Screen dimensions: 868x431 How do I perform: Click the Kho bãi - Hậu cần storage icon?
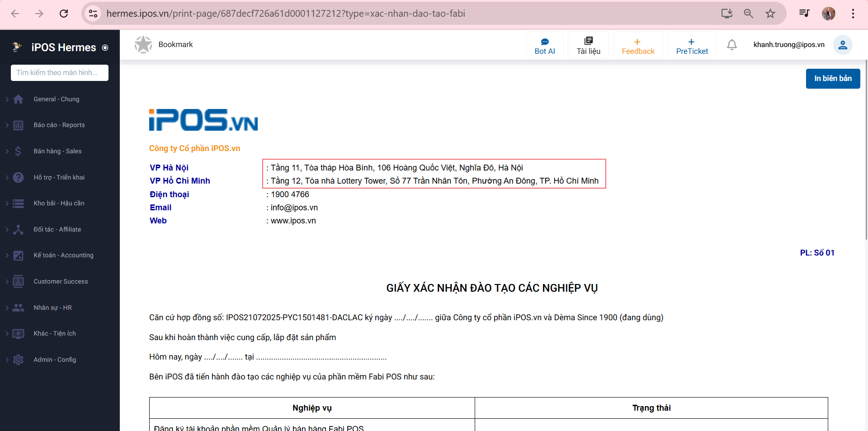click(x=18, y=204)
